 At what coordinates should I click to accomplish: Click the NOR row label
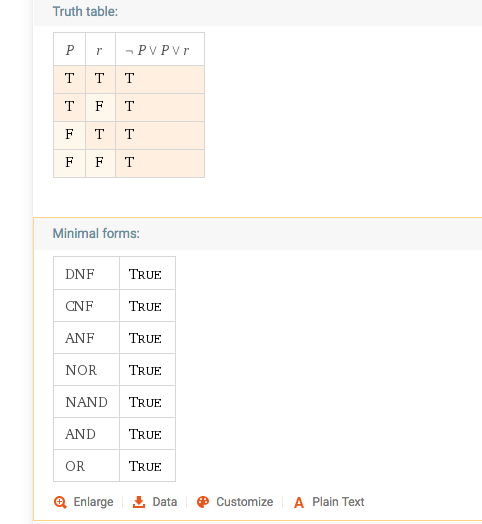[x=81, y=370]
